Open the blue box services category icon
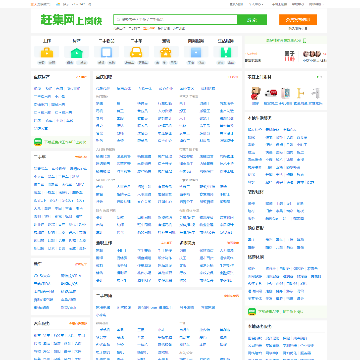 196,52
